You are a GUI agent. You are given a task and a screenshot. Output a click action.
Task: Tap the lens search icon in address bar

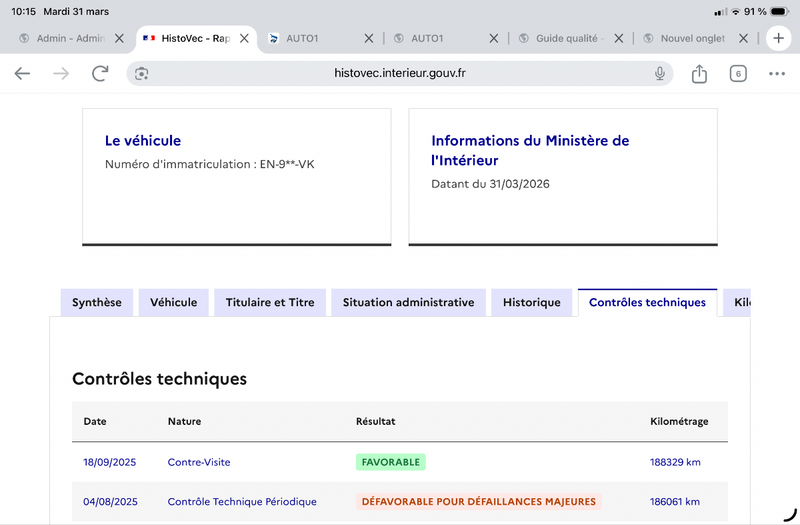[x=141, y=73]
